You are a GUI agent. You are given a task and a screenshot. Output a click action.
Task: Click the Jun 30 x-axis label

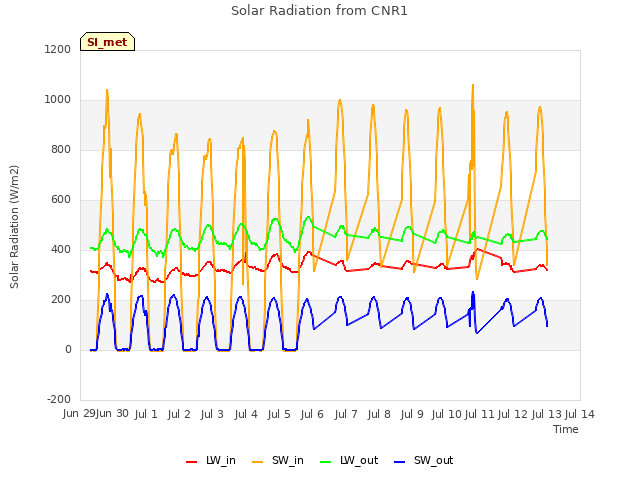pos(112,414)
